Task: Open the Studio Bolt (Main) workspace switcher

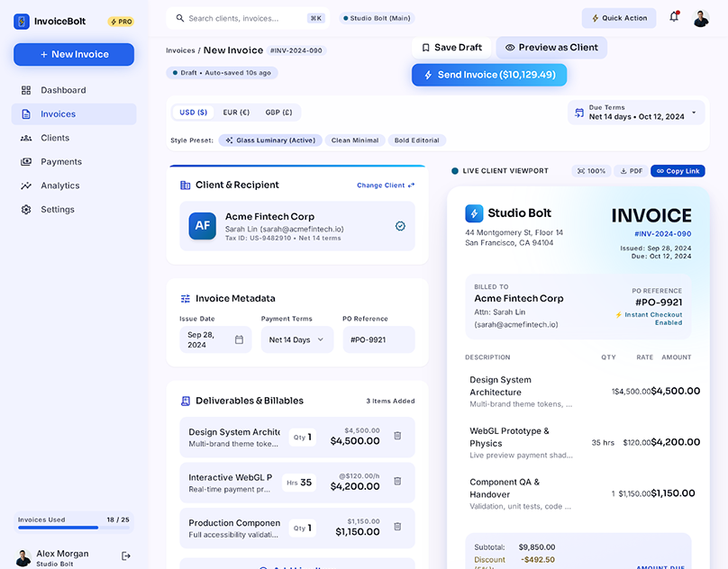Action: [377, 18]
